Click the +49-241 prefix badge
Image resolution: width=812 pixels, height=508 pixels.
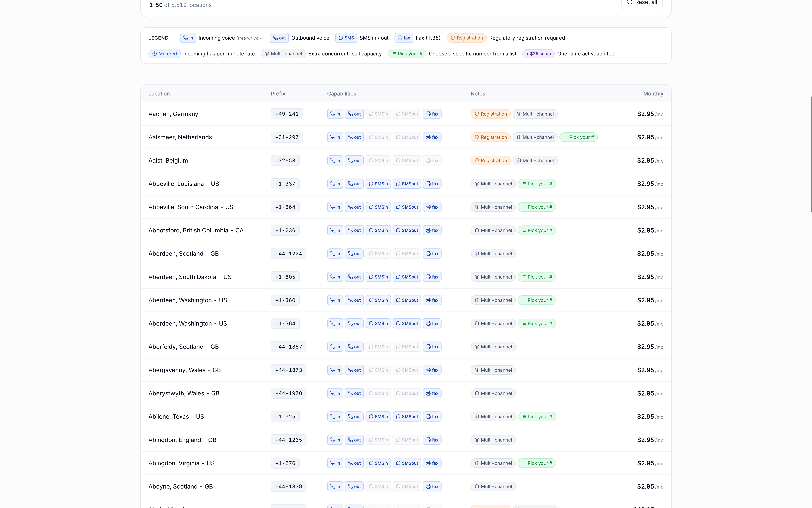click(287, 114)
